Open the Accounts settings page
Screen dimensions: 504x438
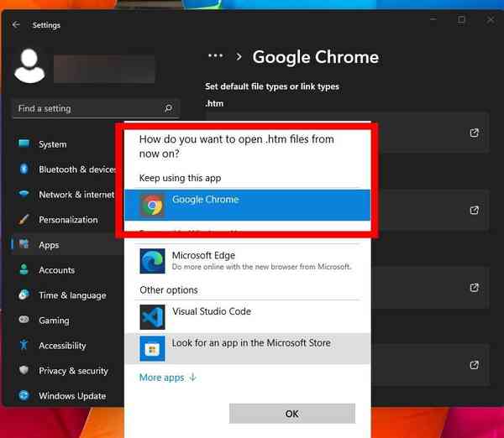pos(56,270)
